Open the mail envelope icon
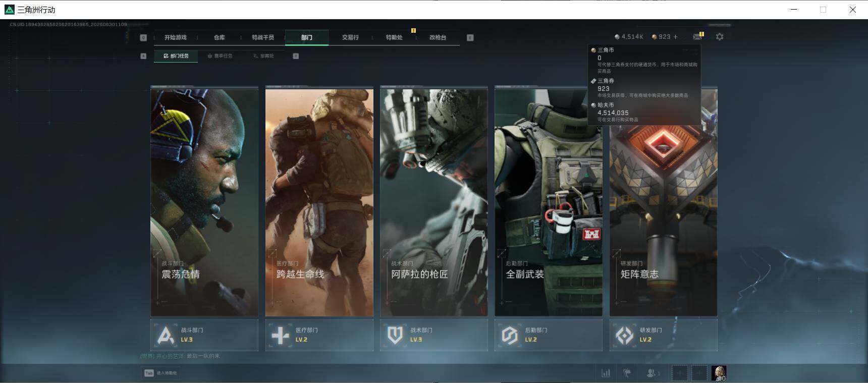Viewport: 868px width, 383px height. point(697,37)
